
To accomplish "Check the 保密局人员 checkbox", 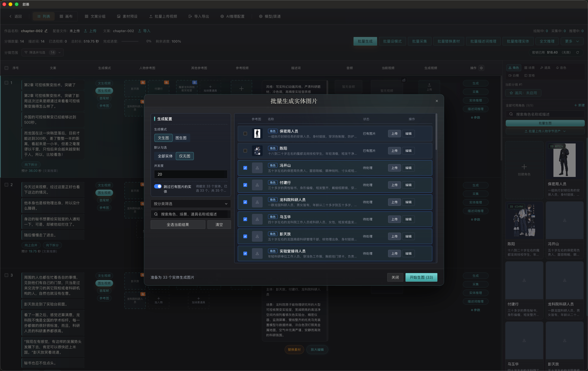I will [245, 134].
